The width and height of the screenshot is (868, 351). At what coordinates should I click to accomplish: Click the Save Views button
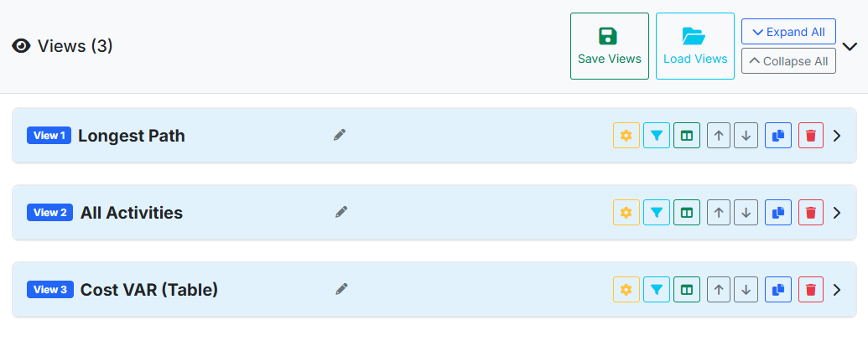(x=610, y=46)
